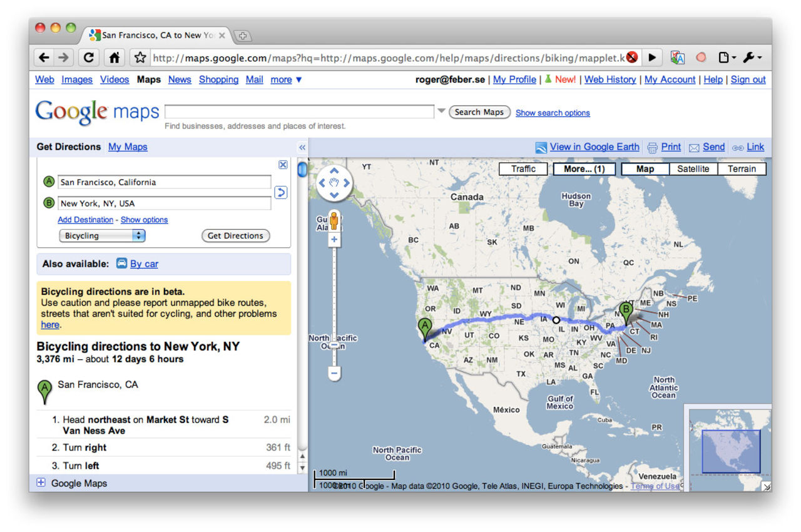Open View in Google Earth
This screenshot has height=532, width=801.
tap(594, 146)
